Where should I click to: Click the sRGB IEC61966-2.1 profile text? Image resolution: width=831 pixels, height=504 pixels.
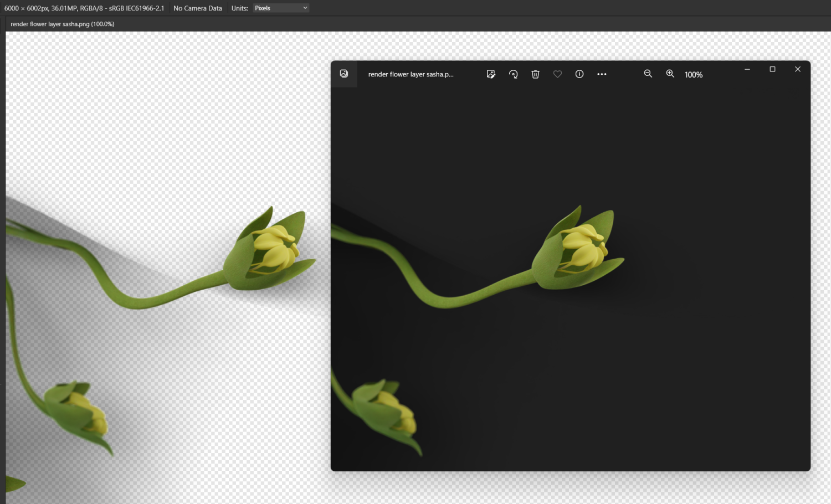tap(137, 8)
